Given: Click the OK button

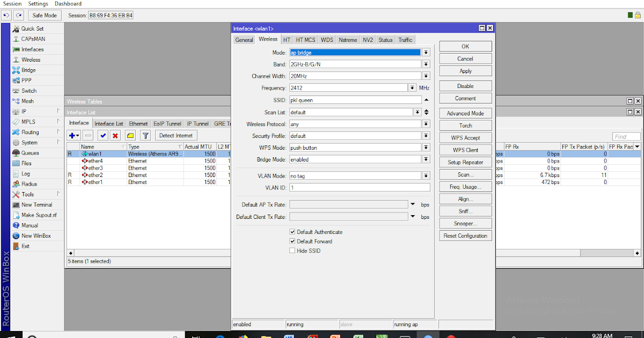Looking at the screenshot, I should click(x=465, y=47).
